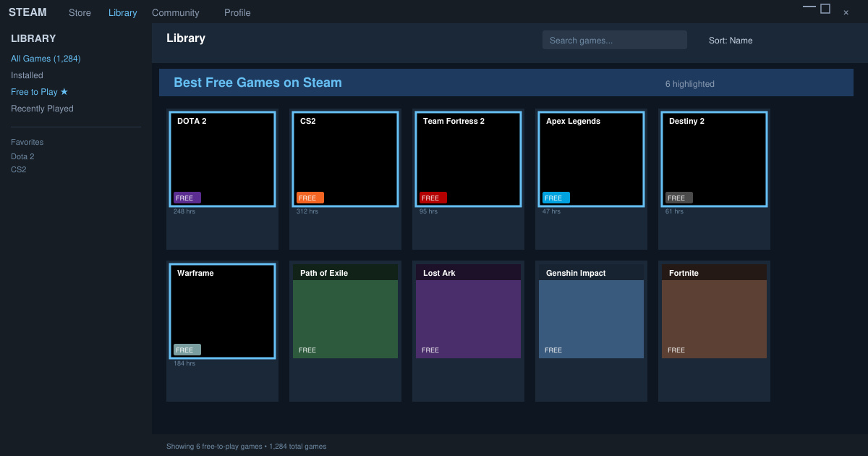Open the DOTA 2 game card
Image resolution: width=868 pixels, height=456 pixels.
222,180
